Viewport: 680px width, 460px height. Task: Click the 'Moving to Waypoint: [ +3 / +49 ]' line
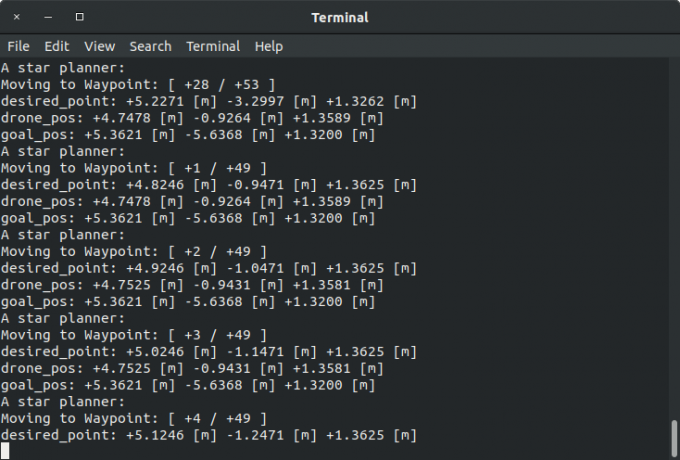[x=134, y=334]
